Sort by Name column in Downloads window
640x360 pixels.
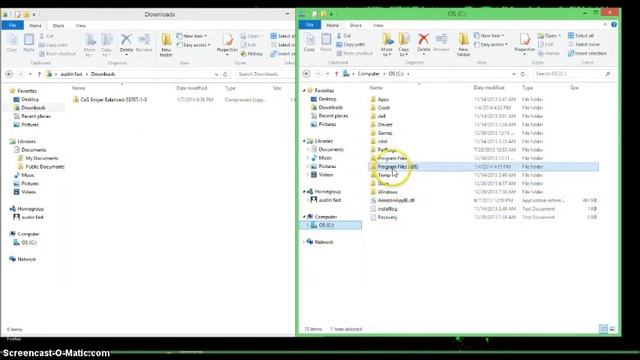[79, 88]
